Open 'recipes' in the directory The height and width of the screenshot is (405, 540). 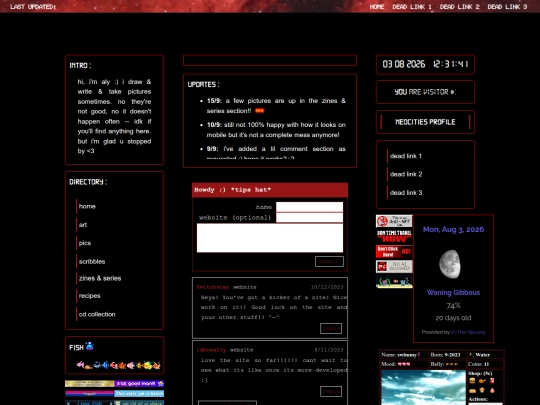(90, 296)
